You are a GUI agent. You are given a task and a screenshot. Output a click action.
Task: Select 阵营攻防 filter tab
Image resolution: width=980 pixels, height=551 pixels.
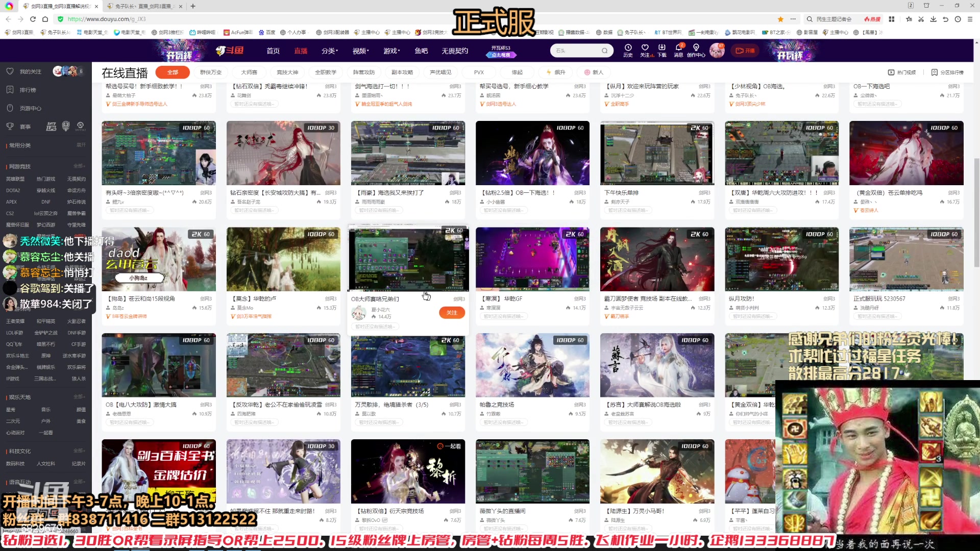click(x=364, y=72)
